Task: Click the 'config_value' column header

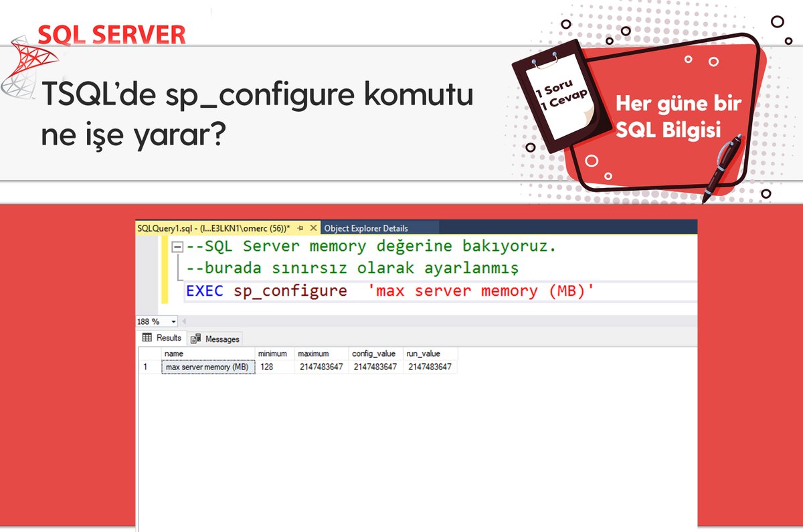Action: pos(376,353)
